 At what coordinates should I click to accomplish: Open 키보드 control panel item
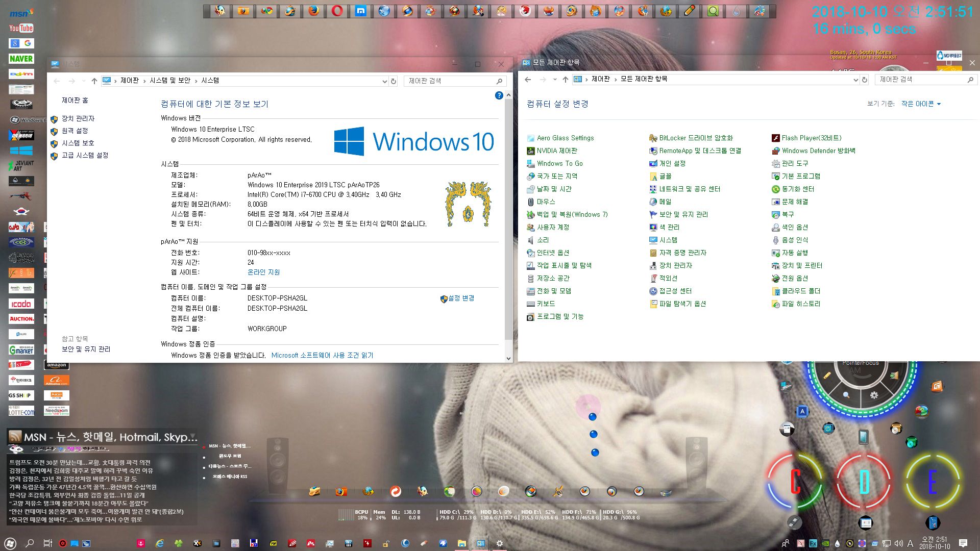541,304
